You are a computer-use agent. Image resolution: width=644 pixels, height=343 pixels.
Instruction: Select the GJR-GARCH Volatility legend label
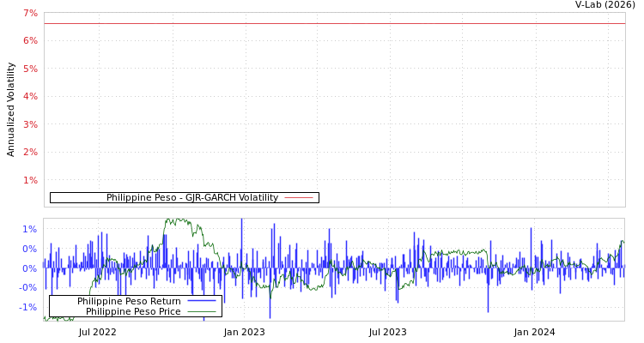click(x=191, y=198)
